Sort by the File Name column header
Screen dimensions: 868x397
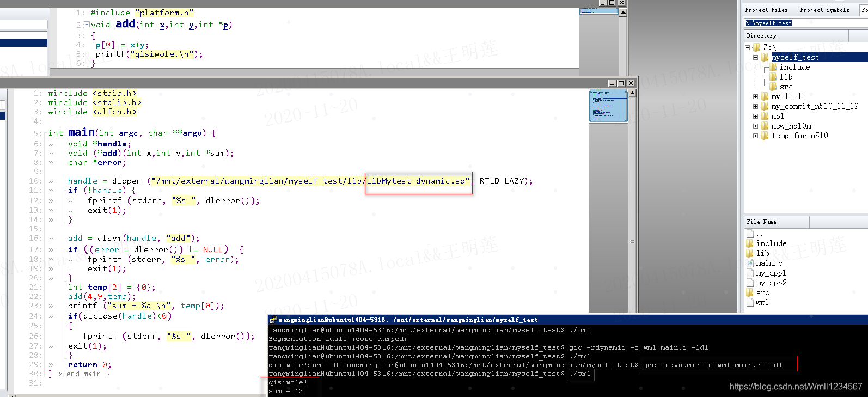pyautogui.click(x=777, y=222)
